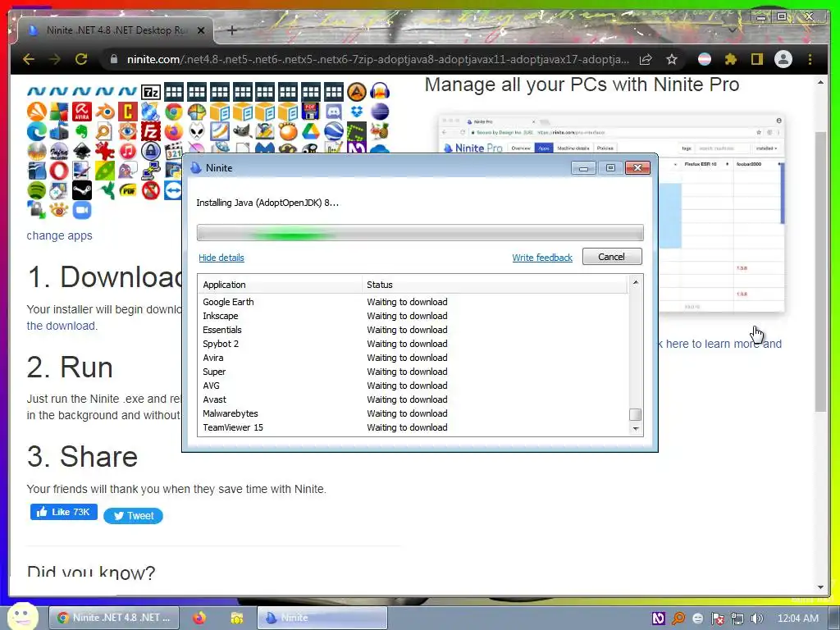Image resolution: width=840 pixels, height=630 pixels.
Task: Click the Application column header
Action: coord(280,285)
